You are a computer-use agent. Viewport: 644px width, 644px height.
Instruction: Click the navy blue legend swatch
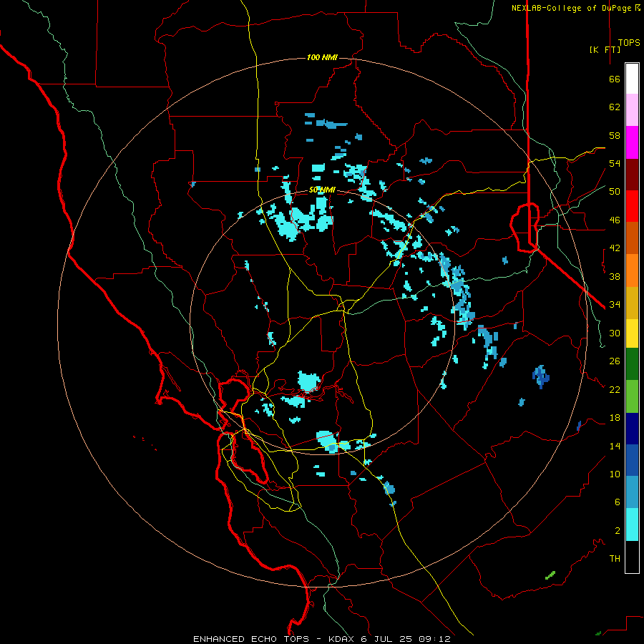point(632,429)
